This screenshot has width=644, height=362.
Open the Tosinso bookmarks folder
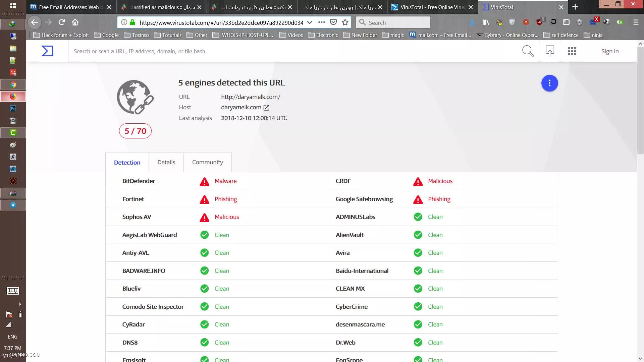136,35
